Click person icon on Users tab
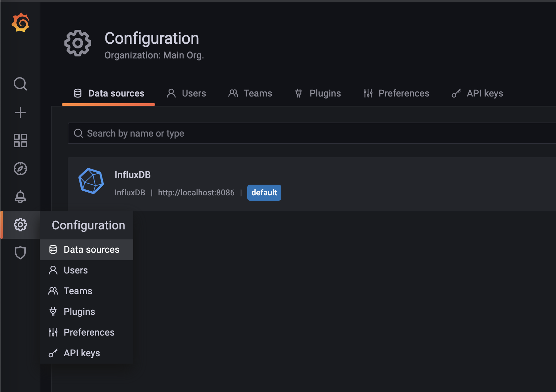The height and width of the screenshot is (392, 556). click(171, 93)
